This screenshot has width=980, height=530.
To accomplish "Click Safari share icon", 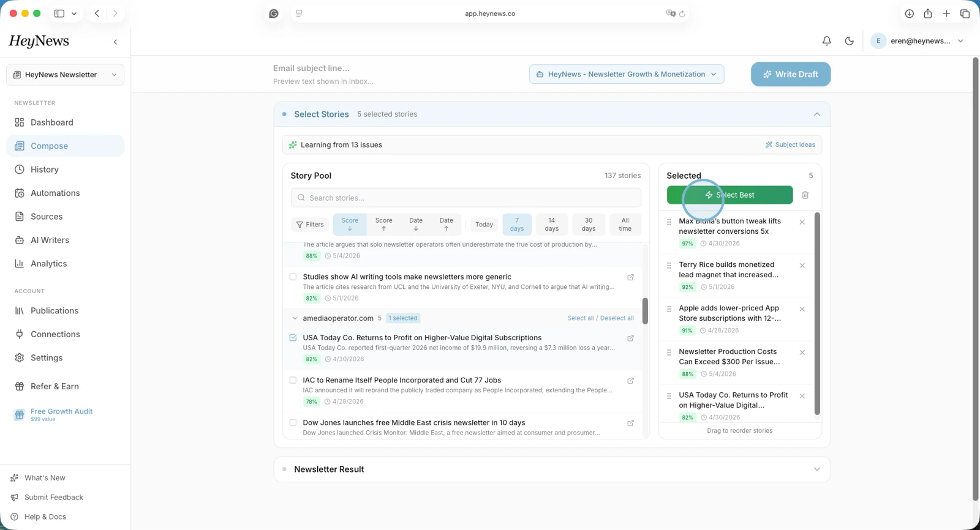I will coord(928,13).
